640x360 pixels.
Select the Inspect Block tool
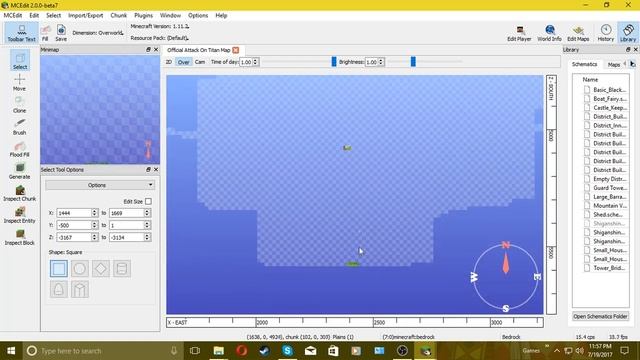click(x=20, y=237)
